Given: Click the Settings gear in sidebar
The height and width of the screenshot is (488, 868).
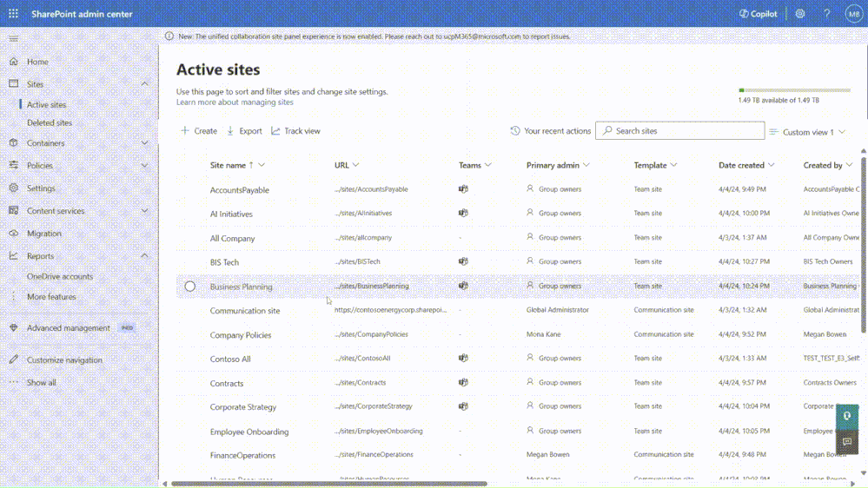Looking at the screenshot, I should [x=14, y=188].
